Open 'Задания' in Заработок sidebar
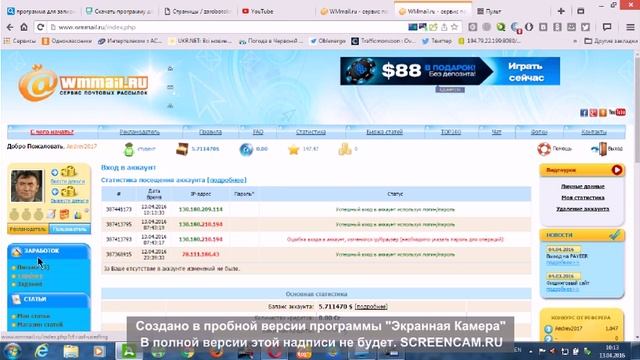The width and height of the screenshot is (640, 360). pyautogui.click(x=29, y=284)
